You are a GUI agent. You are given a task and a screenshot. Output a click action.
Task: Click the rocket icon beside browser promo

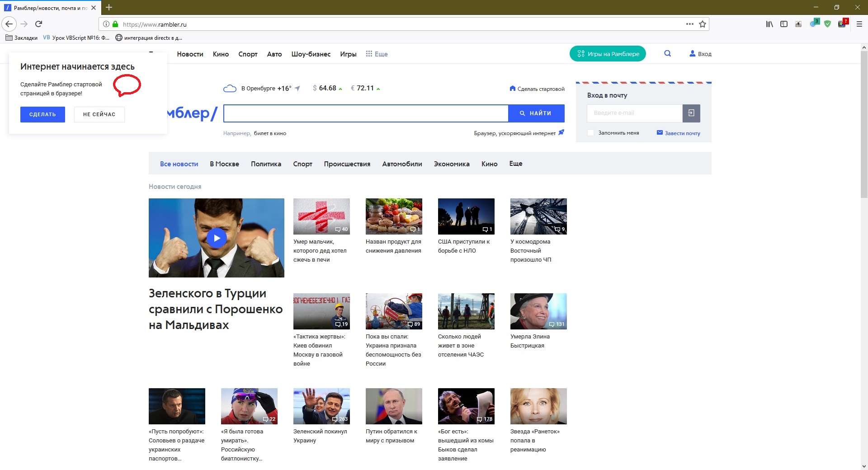coord(561,132)
